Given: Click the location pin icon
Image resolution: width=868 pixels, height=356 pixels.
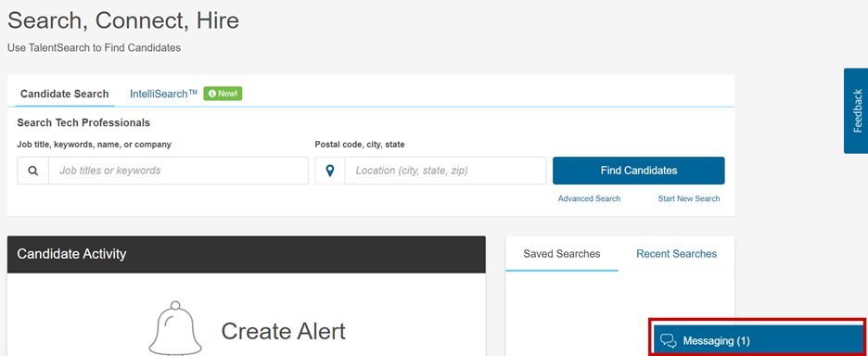Looking at the screenshot, I should point(330,171).
